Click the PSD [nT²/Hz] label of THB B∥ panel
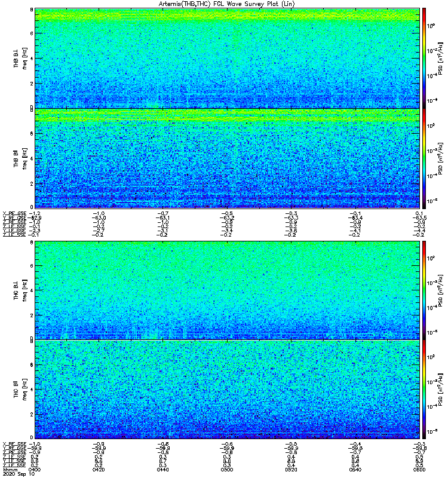Screen dimensions: 448x478 pos(441,158)
